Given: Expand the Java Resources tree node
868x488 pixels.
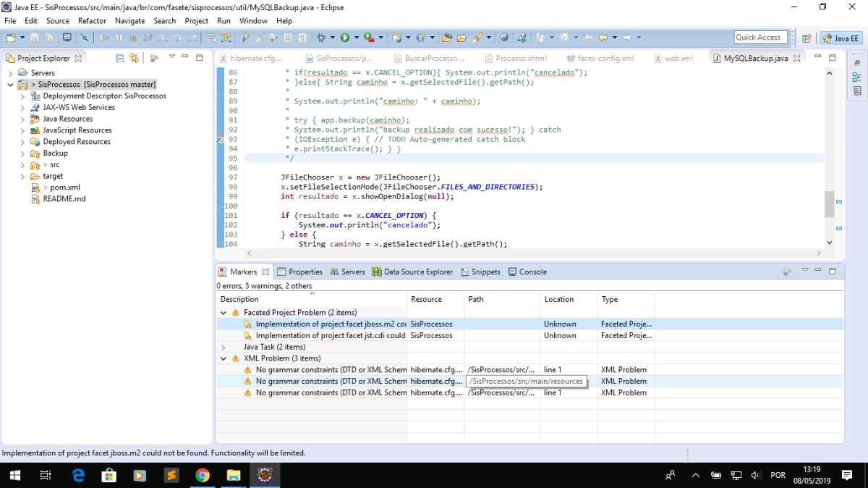Looking at the screenshot, I should point(22,119).
